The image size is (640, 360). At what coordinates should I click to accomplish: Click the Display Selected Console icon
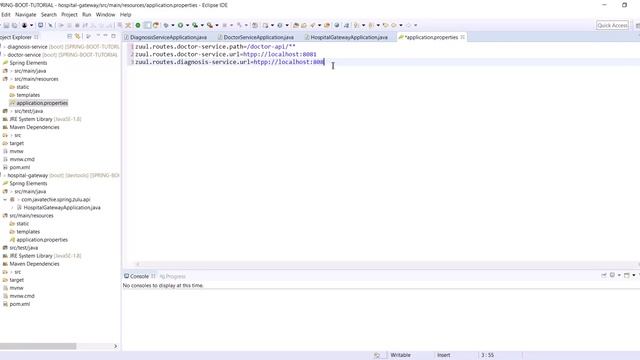coord(612,276)
